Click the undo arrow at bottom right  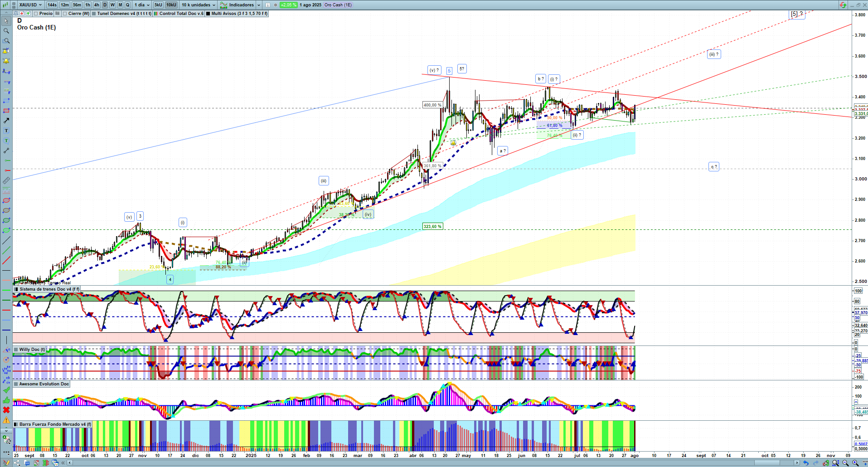[x=805, y=463]
